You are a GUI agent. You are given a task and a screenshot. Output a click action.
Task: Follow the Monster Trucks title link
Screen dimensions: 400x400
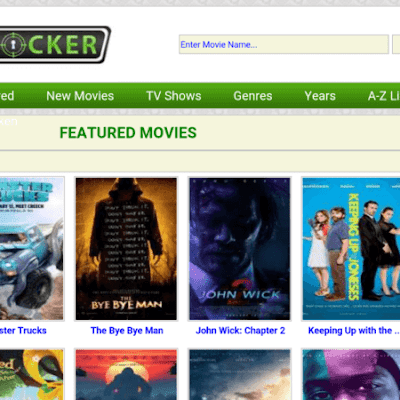click(x=23, y=331)
